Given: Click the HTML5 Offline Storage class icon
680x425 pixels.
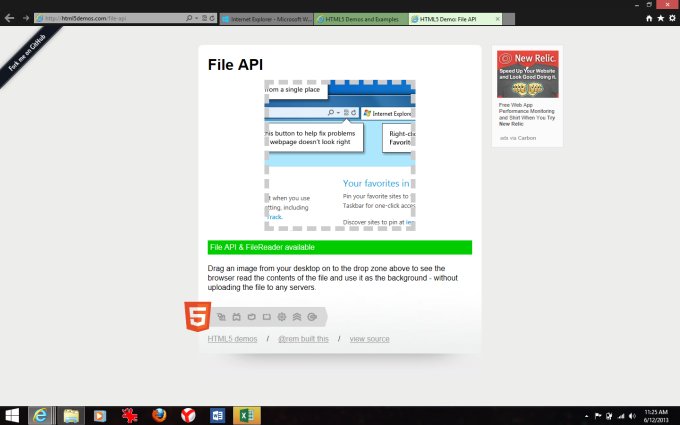Looking at the screenshot, I should pyautogui.click(x=312, y=317).
